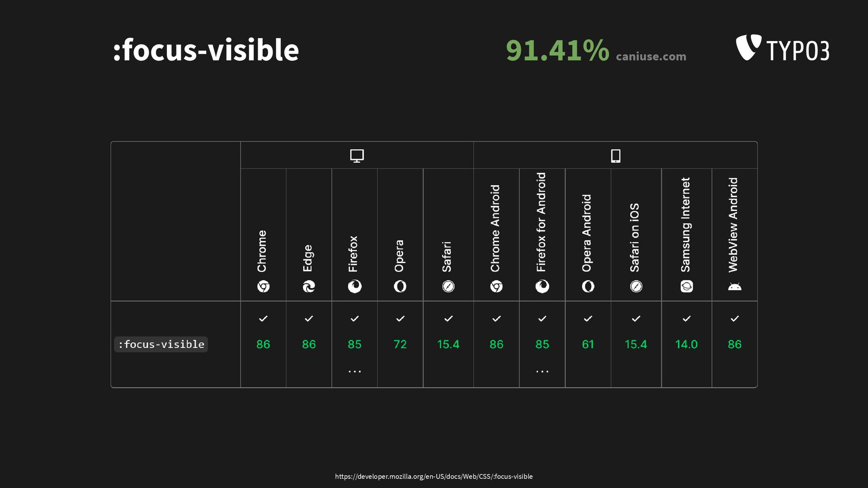The width and height of the screenshot is (868, 488).
Task: Click the TYPO3 logo
Action: (783, 48)
